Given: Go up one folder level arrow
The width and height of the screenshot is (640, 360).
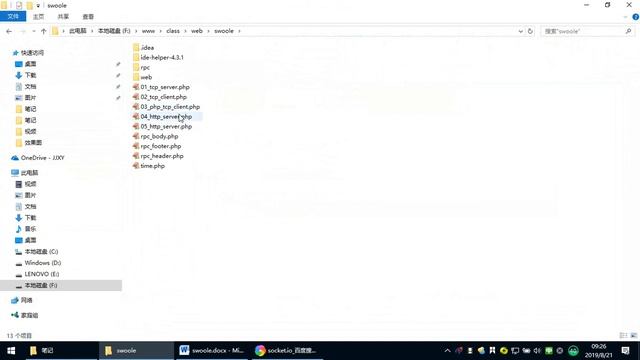Looking at the screenshot, I should pos(43,31).
